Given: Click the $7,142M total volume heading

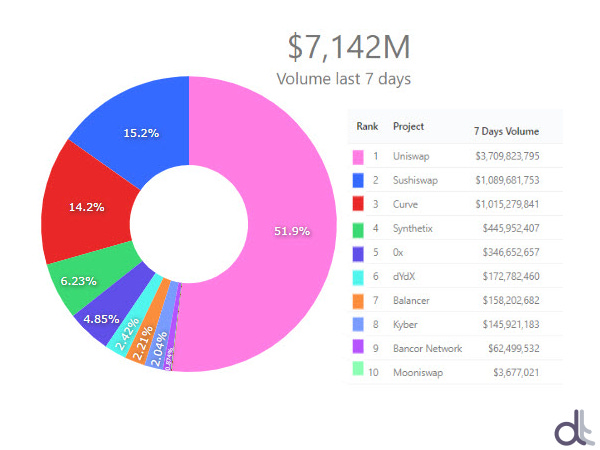Looking at the screenshot, I should click(x=349, y=47).
